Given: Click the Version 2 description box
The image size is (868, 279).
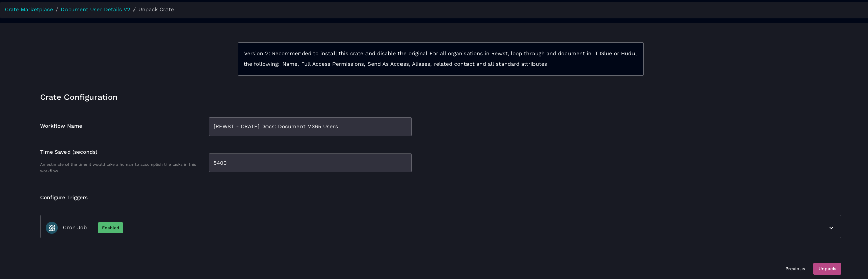Looking at the screenshot, I should point(440,59).
